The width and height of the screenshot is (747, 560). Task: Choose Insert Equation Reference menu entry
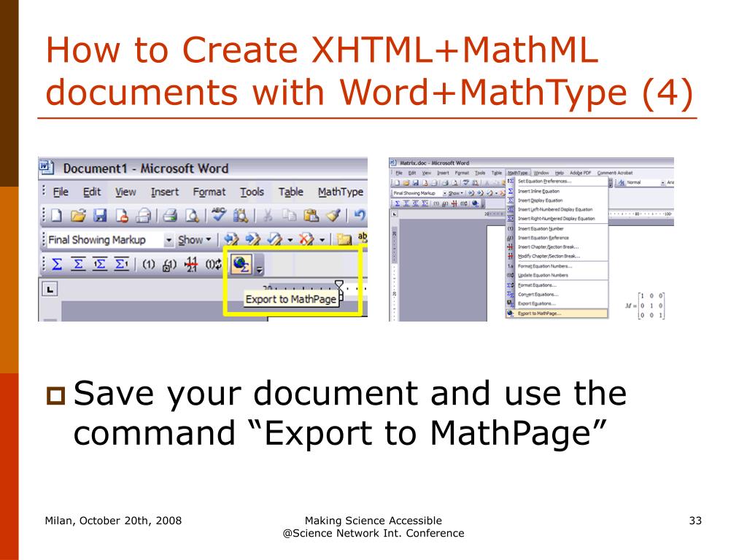click(557, 238)
